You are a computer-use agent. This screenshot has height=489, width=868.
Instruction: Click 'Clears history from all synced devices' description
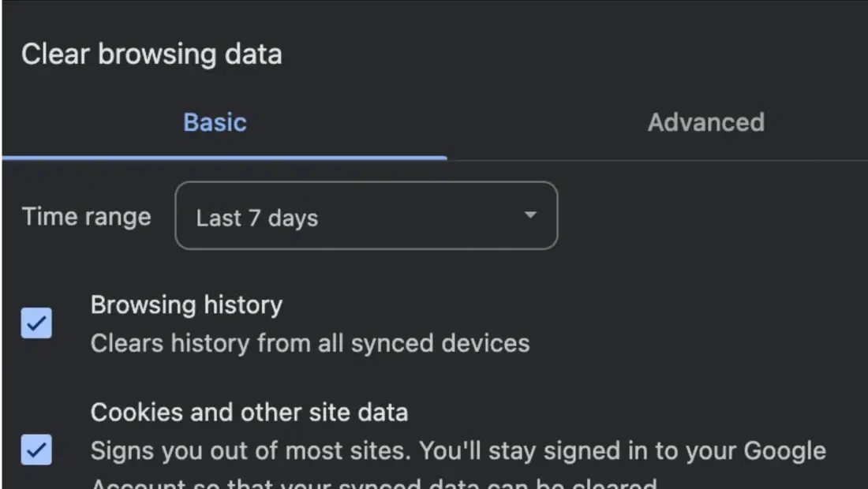(x=309, y=343)
